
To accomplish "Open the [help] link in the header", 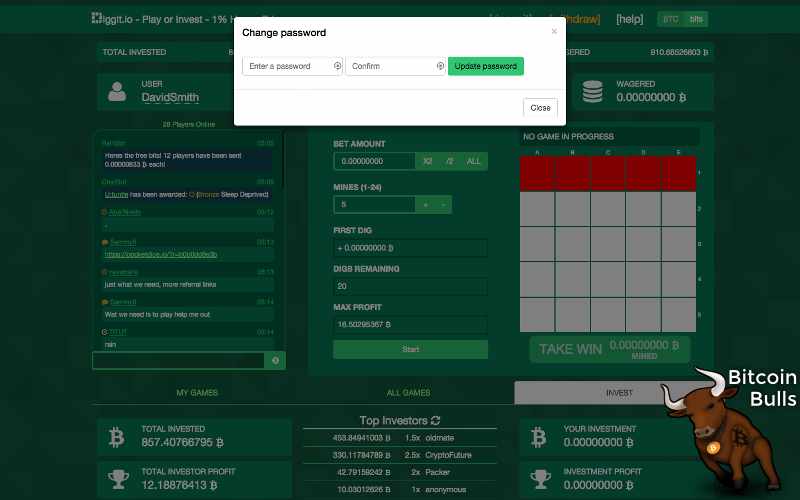I will [630, 19].
